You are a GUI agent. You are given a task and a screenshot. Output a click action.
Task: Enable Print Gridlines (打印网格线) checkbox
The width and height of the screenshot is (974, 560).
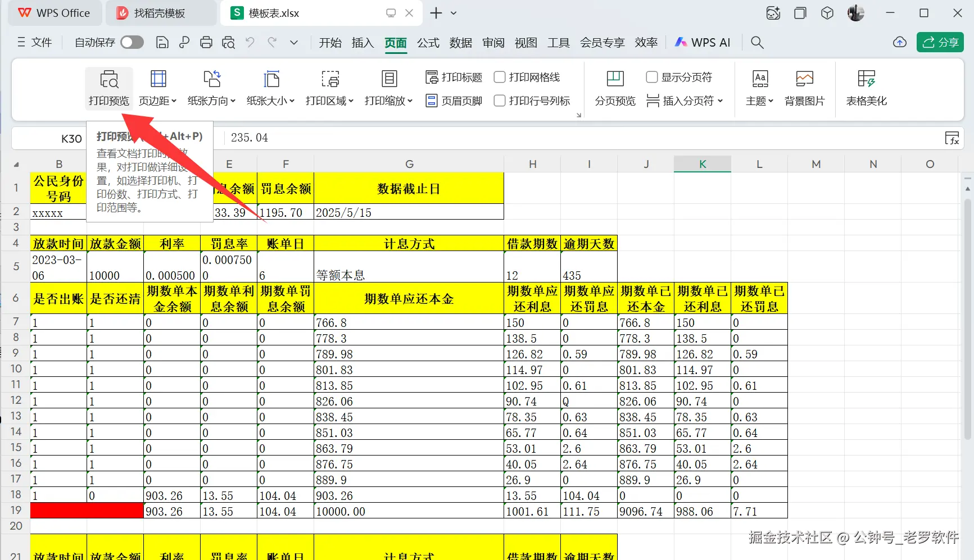click(x=500, y=78)
